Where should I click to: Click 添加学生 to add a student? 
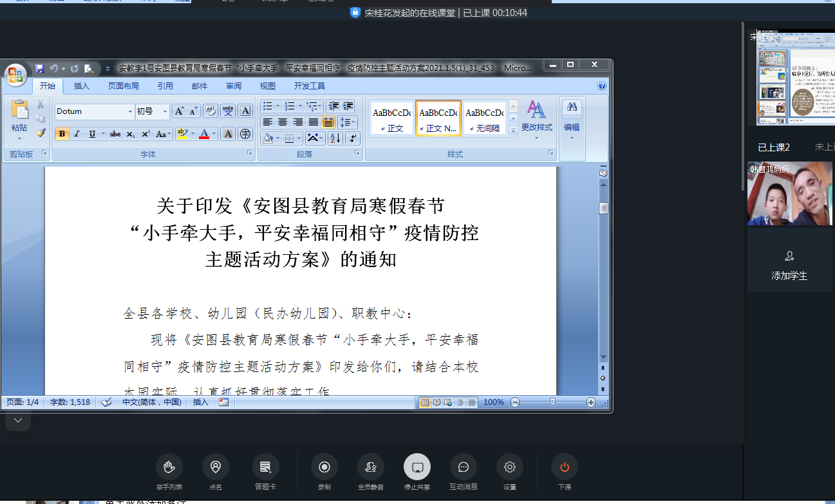pyautogui.click(x=789, y=265)
